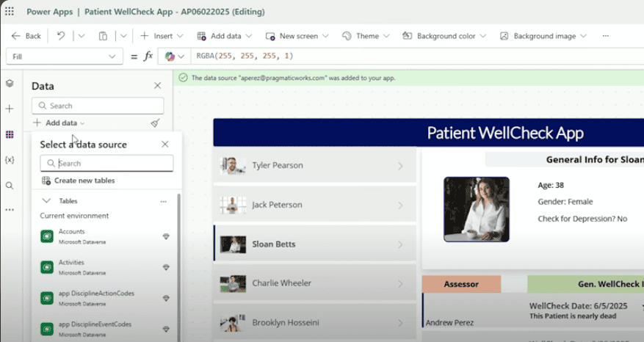This screenshot has height=342, width=644.
Task: Open the Background image menu
Action: tap(543, 36)
